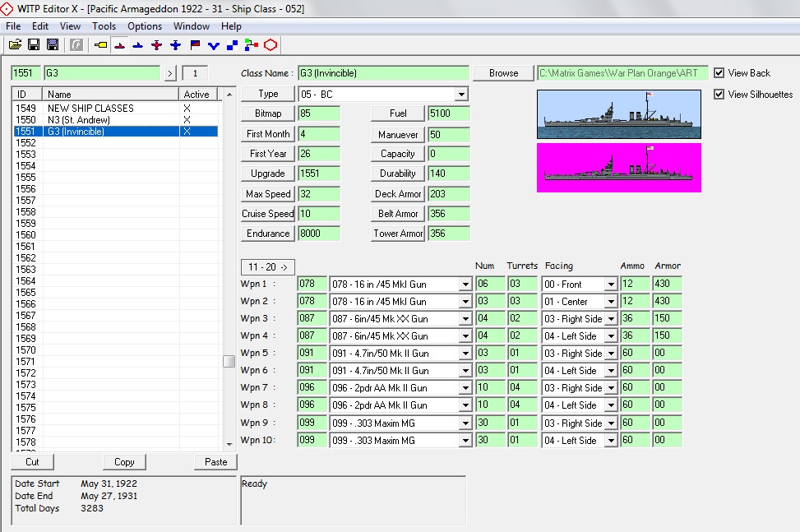Viewport: 800px width, 532px height.
Task: Click the Max Speed value field
Action: pos(318,194)
